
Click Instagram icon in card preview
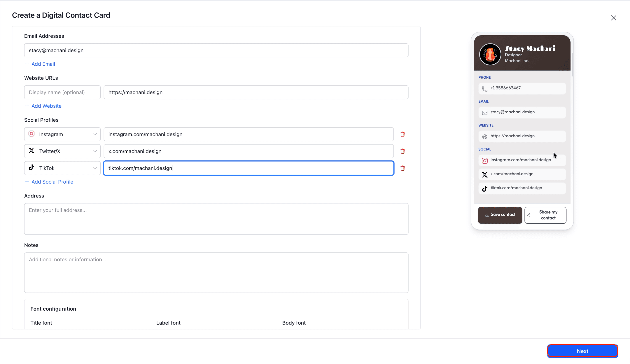[x=484, y=160]
